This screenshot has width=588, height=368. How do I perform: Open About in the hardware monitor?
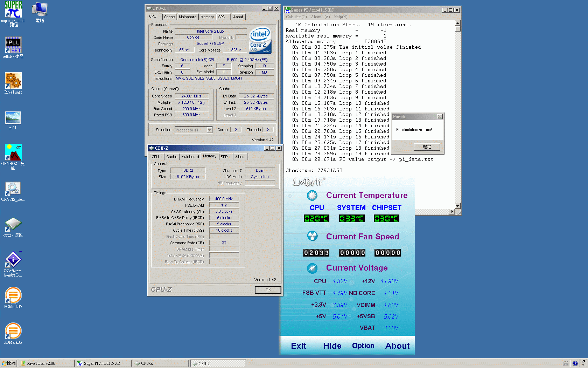(398, 346)
